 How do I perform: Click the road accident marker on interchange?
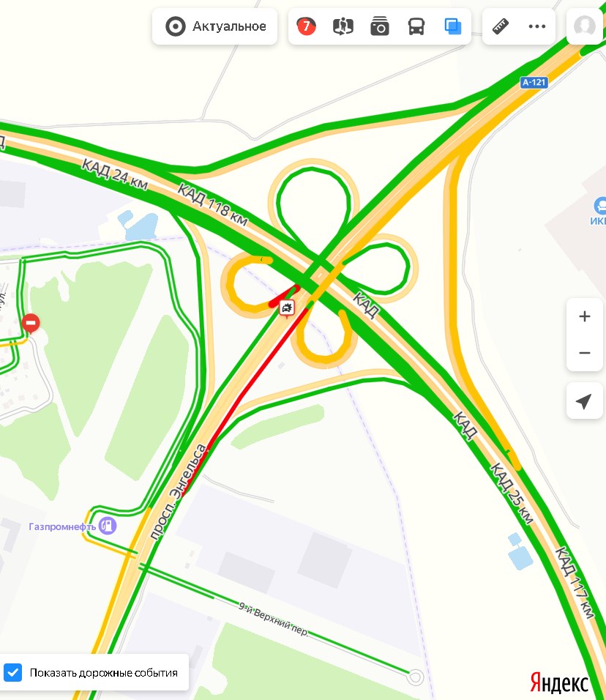tap(286, 308)
